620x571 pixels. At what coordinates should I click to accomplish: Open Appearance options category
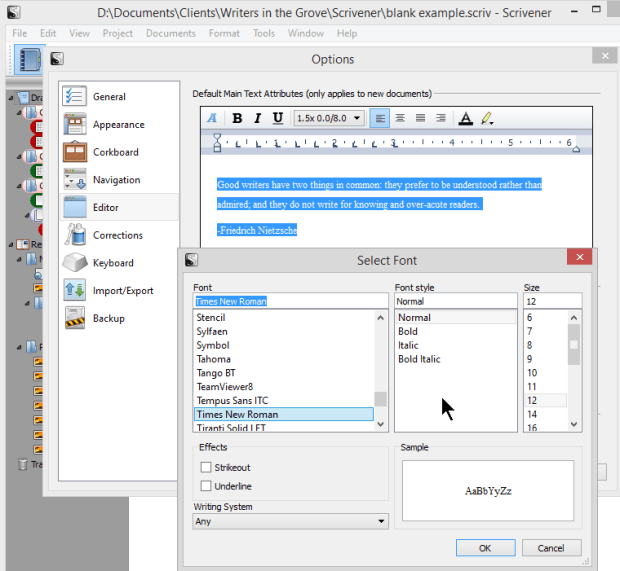[120, 125]
